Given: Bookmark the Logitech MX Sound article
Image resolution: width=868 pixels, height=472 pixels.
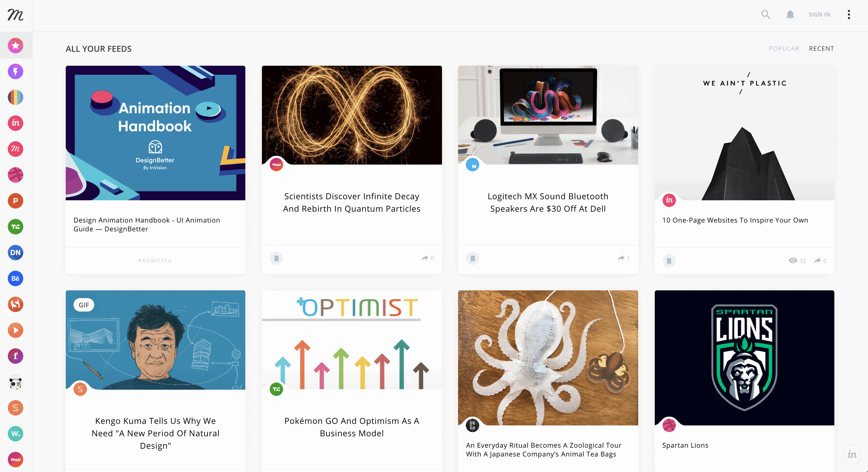Looking at the screenshot, I should pyautogui.click(x=472, y=259).
